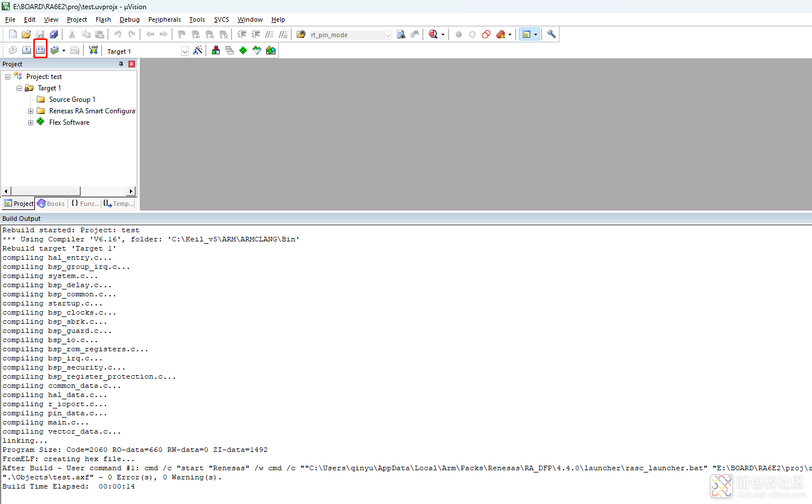
Task: Create a new file from toolbar
Action: coord(13,34)
